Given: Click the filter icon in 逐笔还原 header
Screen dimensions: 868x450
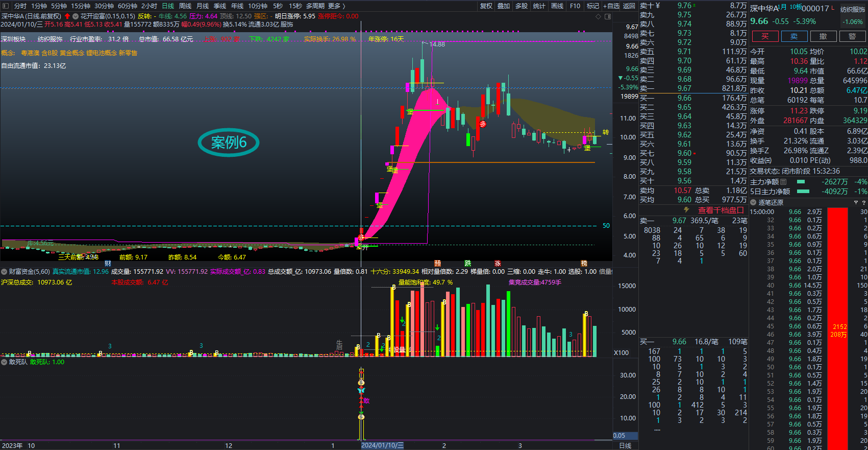Looking at the screenshot, I should (x=856, y=203).
